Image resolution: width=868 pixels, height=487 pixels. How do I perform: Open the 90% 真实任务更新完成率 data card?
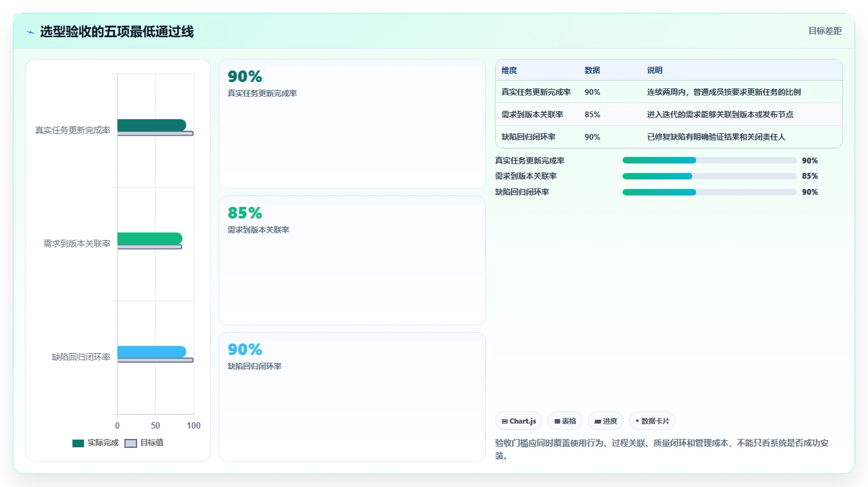(x=352, y=124)
